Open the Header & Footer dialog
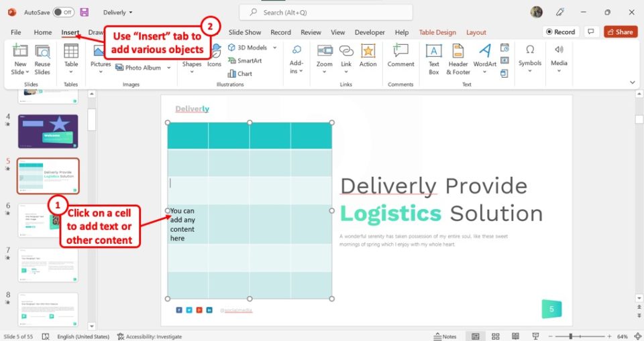 (458, 60)
